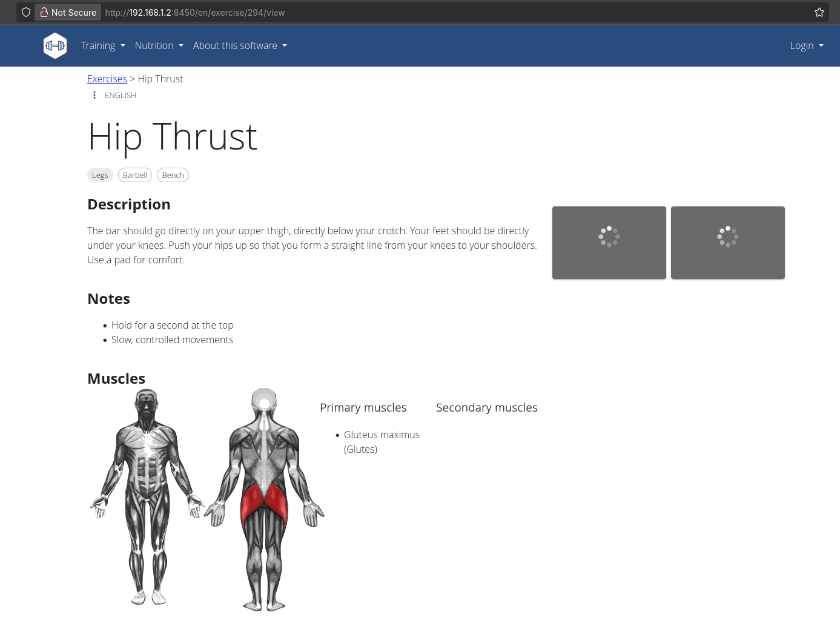Open the second loading exercise image
This screenshot has width=840, height=621.
[x=728, y=243]
